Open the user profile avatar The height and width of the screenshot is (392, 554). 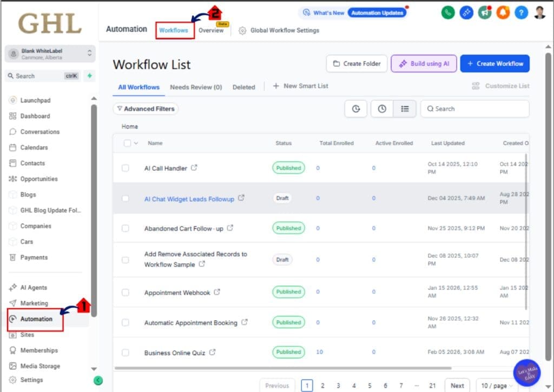coord(539,13)
